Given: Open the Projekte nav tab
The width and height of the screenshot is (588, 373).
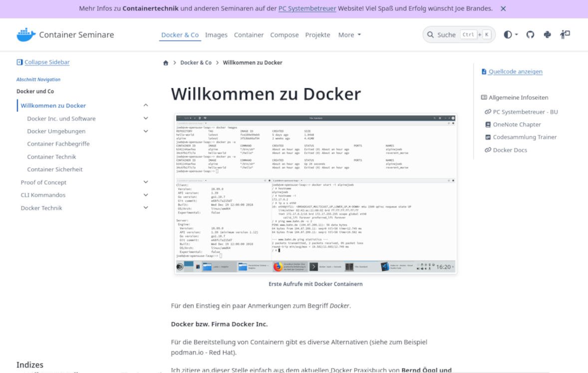Looking at the screenshot, I should (x=317, y=34).
